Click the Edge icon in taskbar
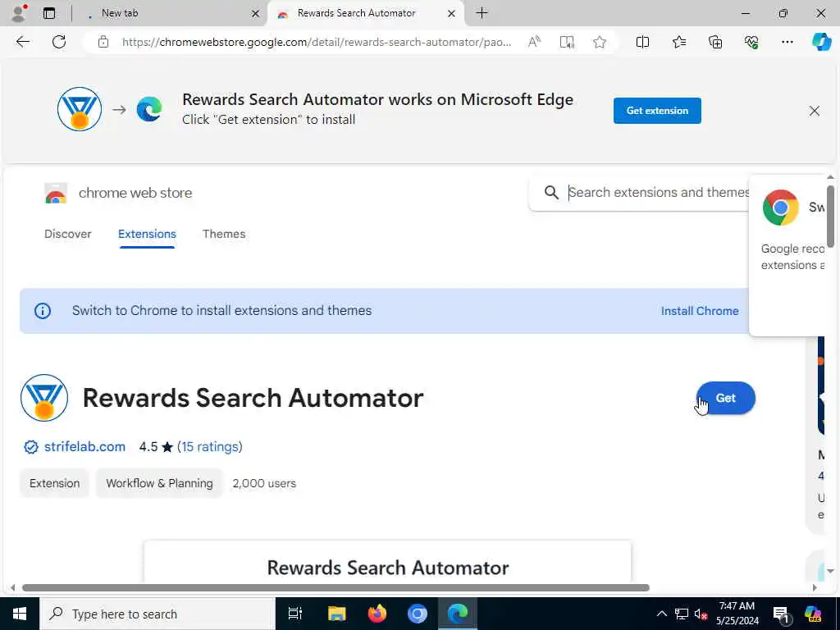 458,614
